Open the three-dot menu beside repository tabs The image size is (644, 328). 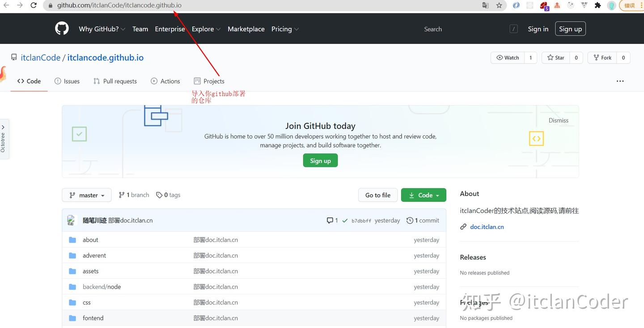click(x=620, y=81)
